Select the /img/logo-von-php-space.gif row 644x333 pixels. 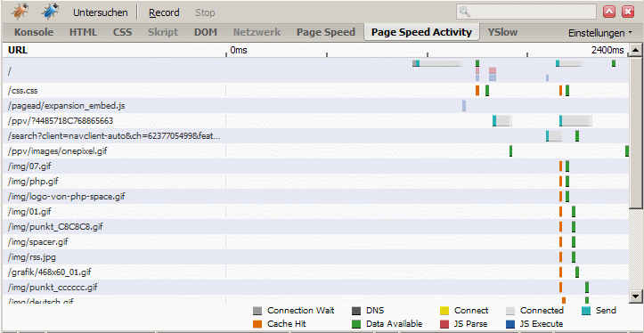coord(315,197)
